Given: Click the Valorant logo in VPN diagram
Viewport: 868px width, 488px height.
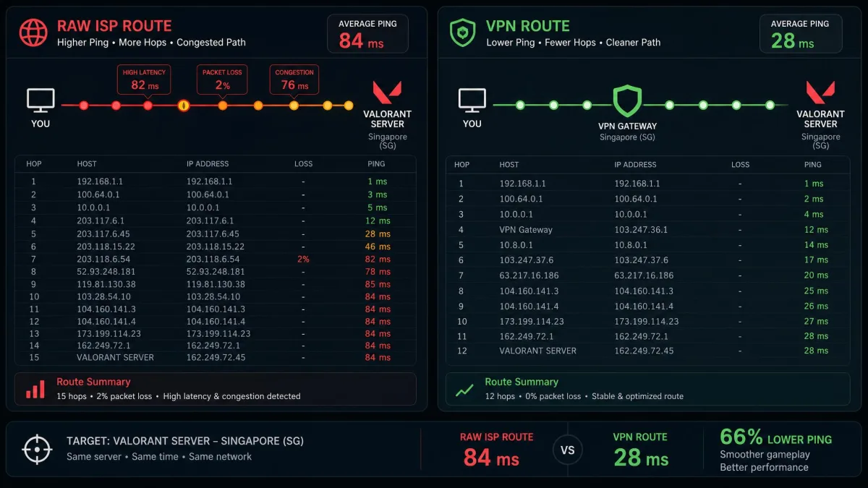Looking at the screenshot, I should click(820, 93).
